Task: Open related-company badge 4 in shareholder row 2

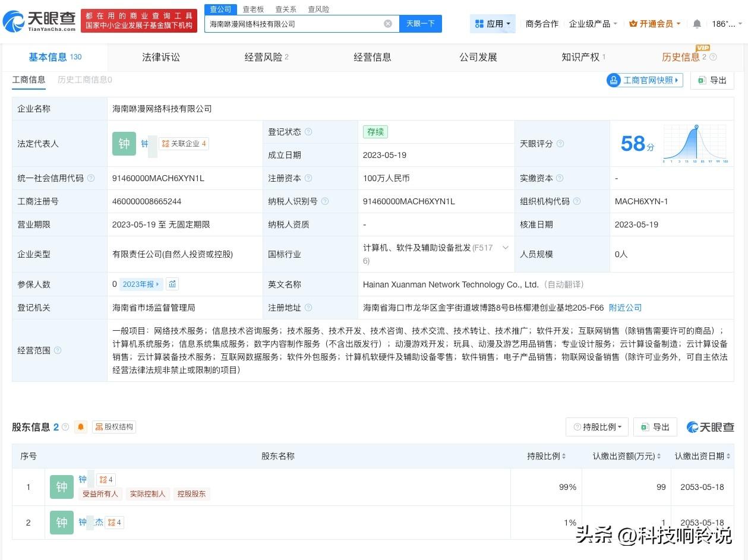Action: [115, 523]
